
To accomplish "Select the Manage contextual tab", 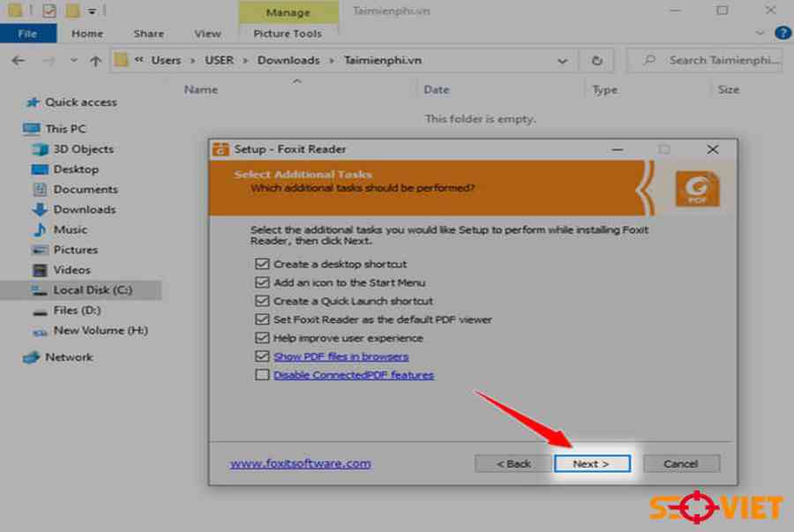I will coord(288,12).
